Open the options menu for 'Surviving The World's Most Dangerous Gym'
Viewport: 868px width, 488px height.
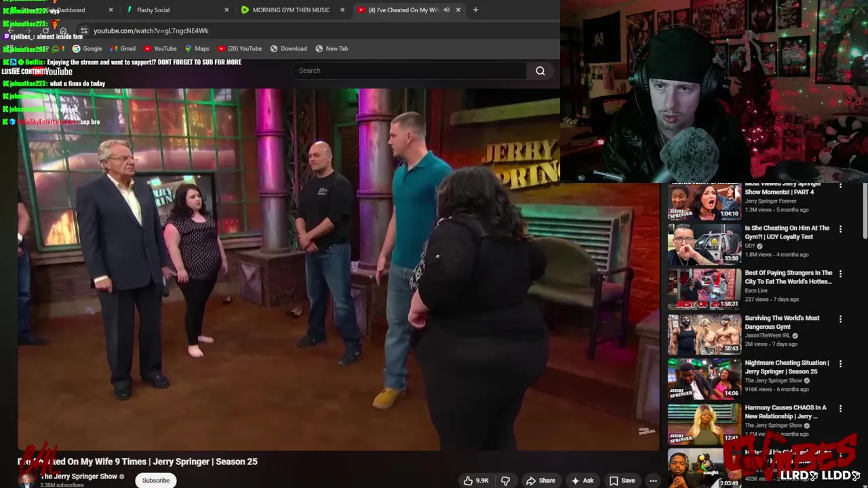coord(841,319)
